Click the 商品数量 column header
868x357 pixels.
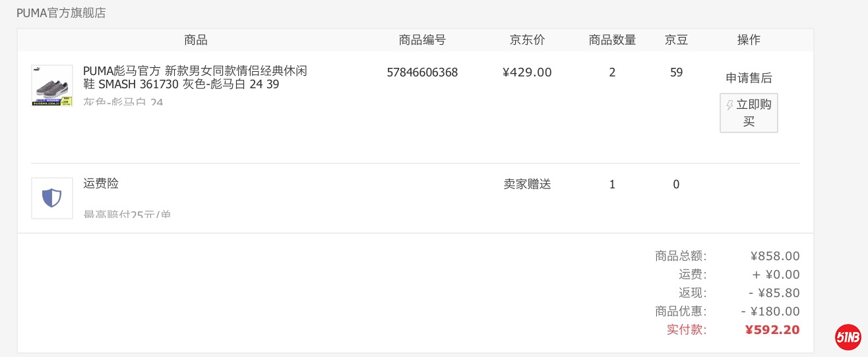pyautogui.click(x=612, y=40)
